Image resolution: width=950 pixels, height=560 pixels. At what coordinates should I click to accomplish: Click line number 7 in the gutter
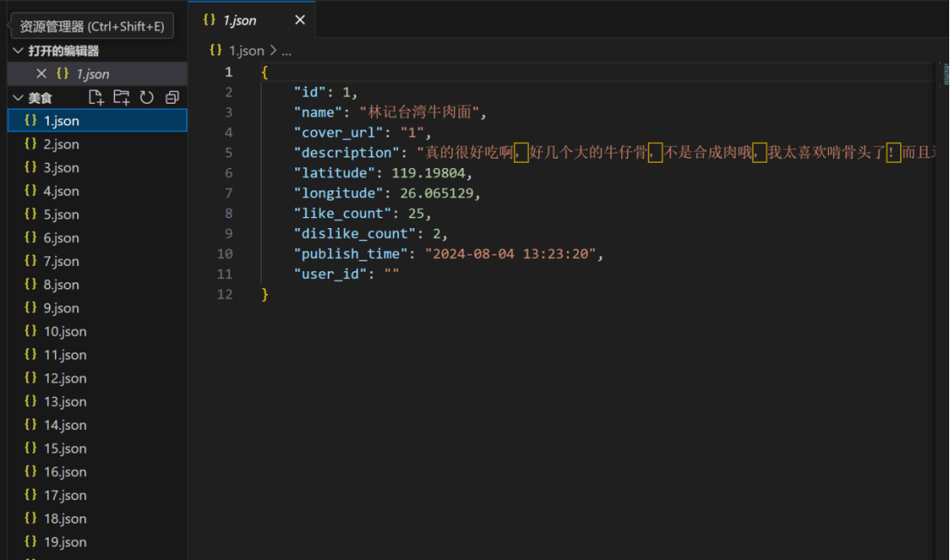tap(228, 193)
